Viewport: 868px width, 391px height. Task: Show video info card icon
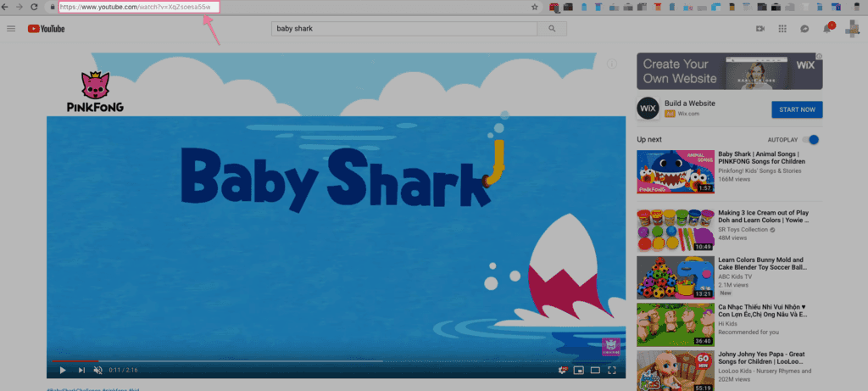click(612, 64)
